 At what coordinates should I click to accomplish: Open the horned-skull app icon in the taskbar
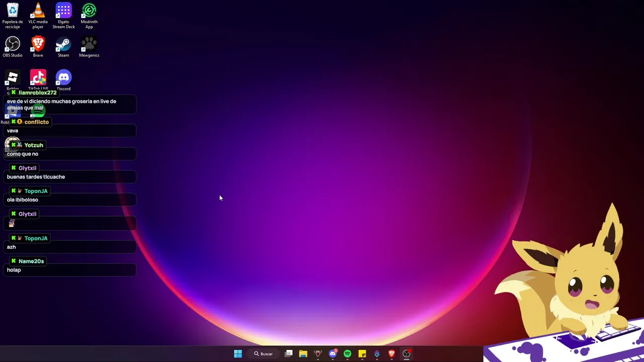(x=317, y=354)
